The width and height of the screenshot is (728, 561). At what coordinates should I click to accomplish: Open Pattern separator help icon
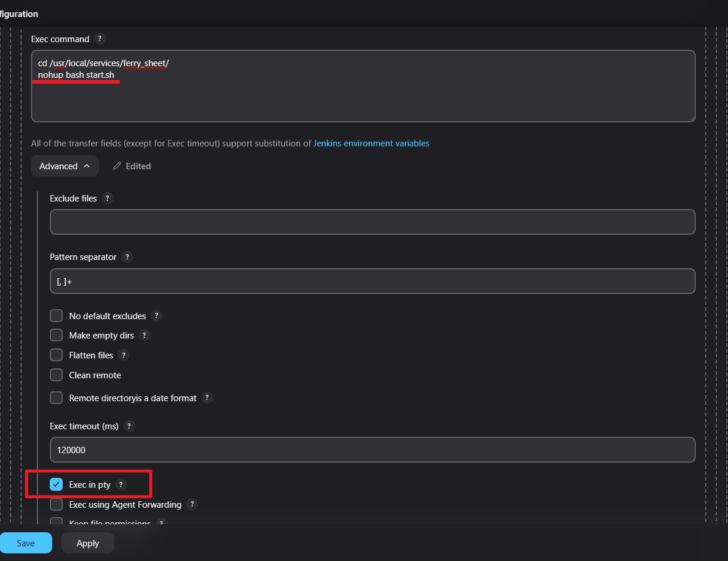pos(127,256)
